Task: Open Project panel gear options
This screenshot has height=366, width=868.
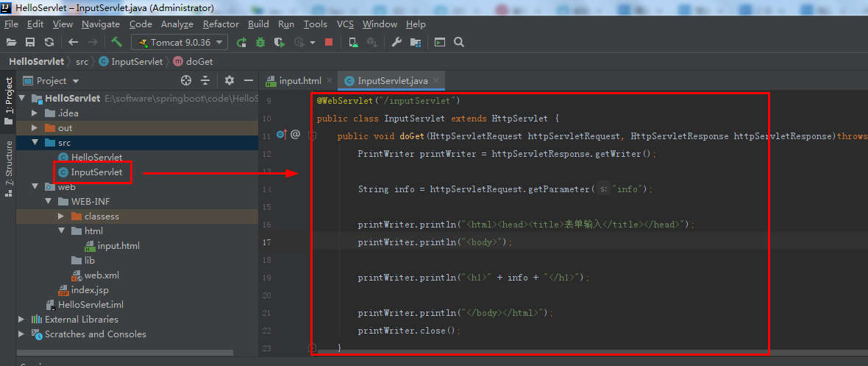Action: (230, 81)
